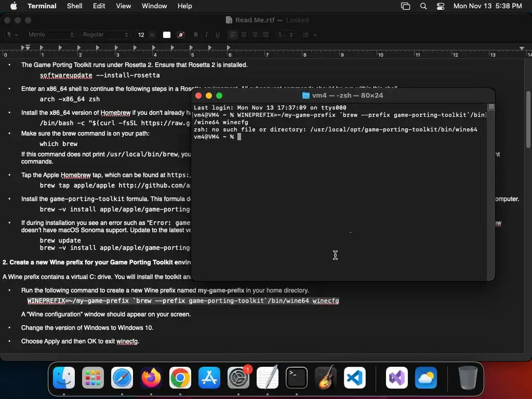Screen dimensions: 532x399
Task: Open Visual Studio Code from the Dock
Action: (354, 378)
